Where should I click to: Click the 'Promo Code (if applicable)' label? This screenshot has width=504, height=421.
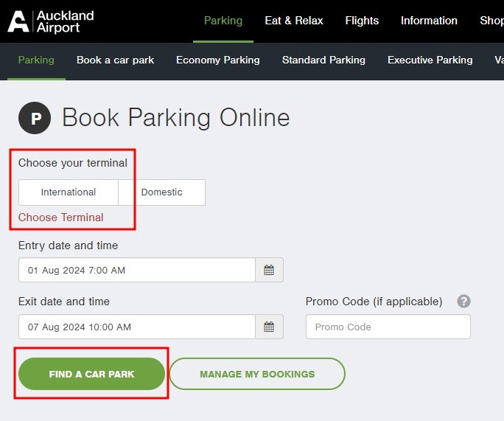(374, 302)
